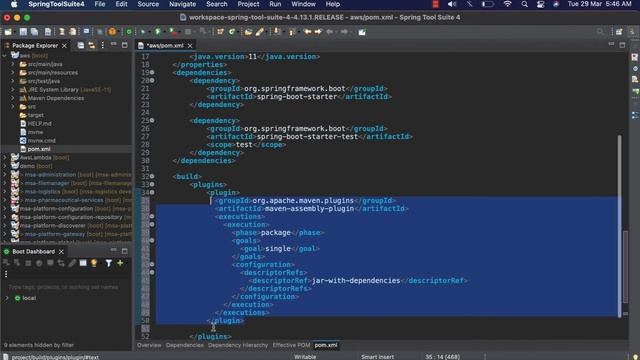Click the Boot Dashboard tag filter field
Image resolution: width=640 pixels, height=360 pixels.
point(63,287)
